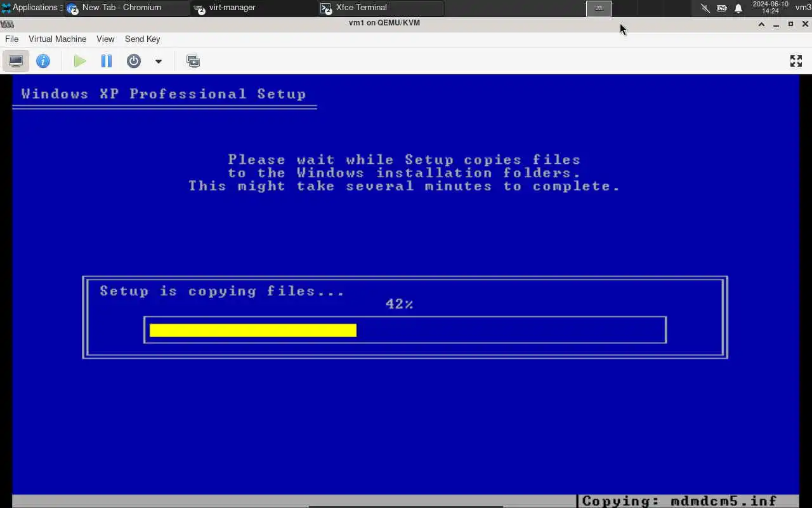
Task: Open the View menu
Action: [105, 39]
